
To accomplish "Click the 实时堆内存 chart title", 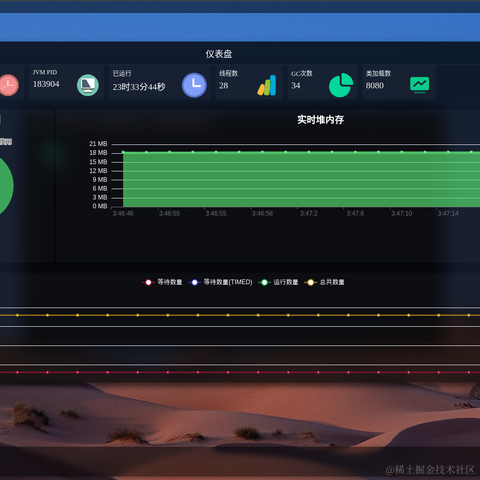I will (x=320, y=120).
